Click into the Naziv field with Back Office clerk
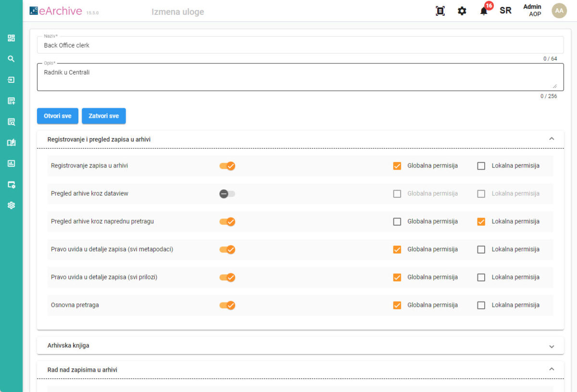The image size is (577, 392). point(300,45)
